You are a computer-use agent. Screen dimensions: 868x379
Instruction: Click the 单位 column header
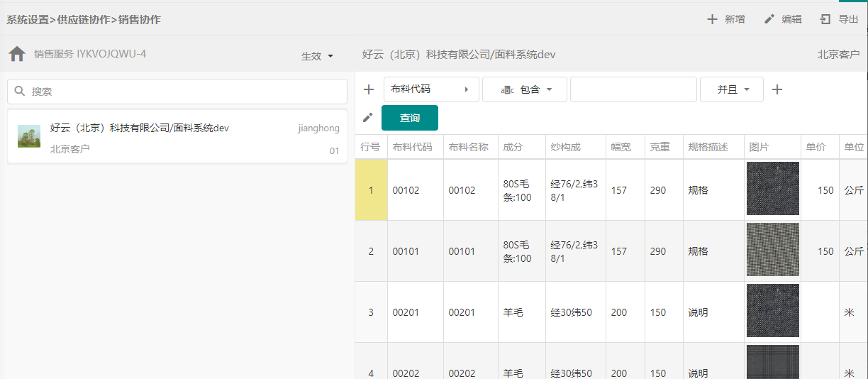point(854,147)
